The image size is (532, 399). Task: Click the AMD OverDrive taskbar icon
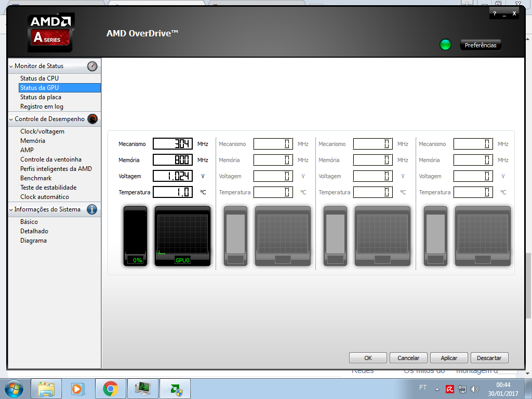(175, 389)
